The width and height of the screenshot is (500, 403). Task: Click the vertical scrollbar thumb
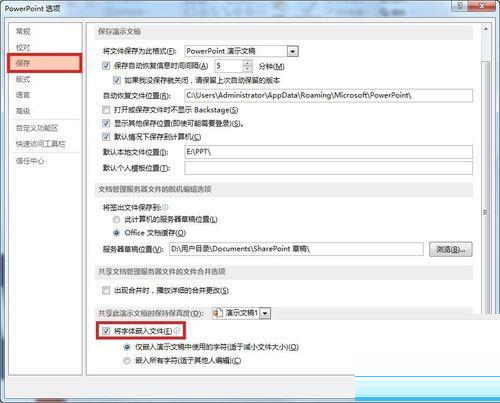tap(485, 187)
